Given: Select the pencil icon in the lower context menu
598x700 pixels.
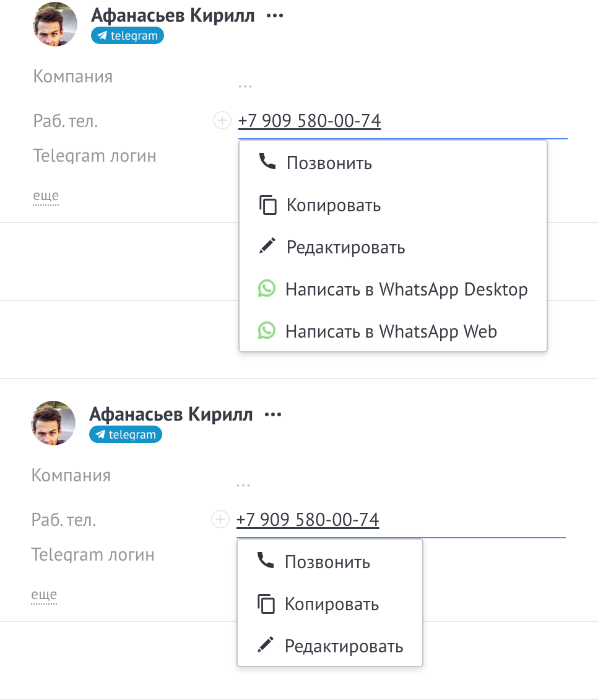Looking at the screenshot, I should click(x=266, y=645).
